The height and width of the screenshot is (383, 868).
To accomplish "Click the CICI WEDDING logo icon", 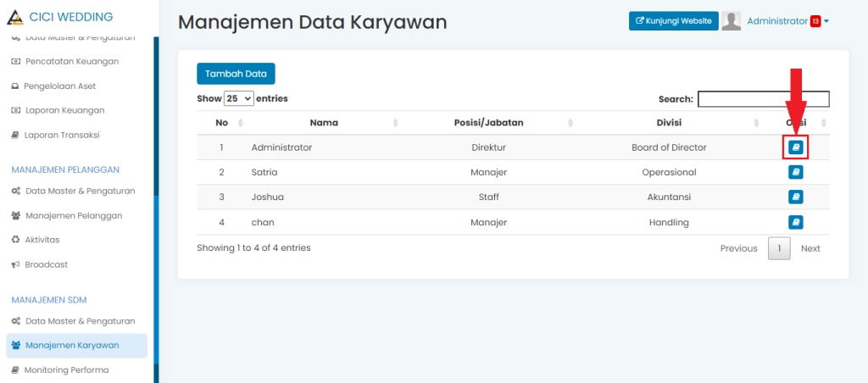I will point(14,18).
